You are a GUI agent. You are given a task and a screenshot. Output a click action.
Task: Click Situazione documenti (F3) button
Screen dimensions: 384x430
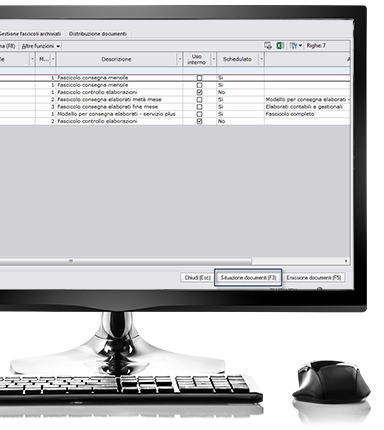coord(248,278)
